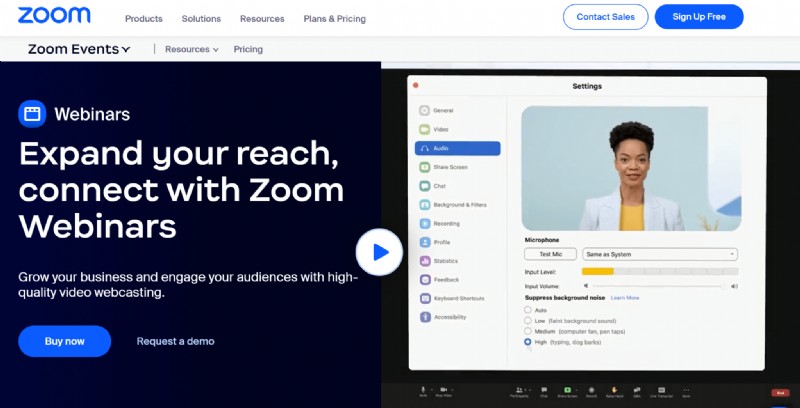Click the Buy now button
Screen dimensions: 800x408
point(64,341)
